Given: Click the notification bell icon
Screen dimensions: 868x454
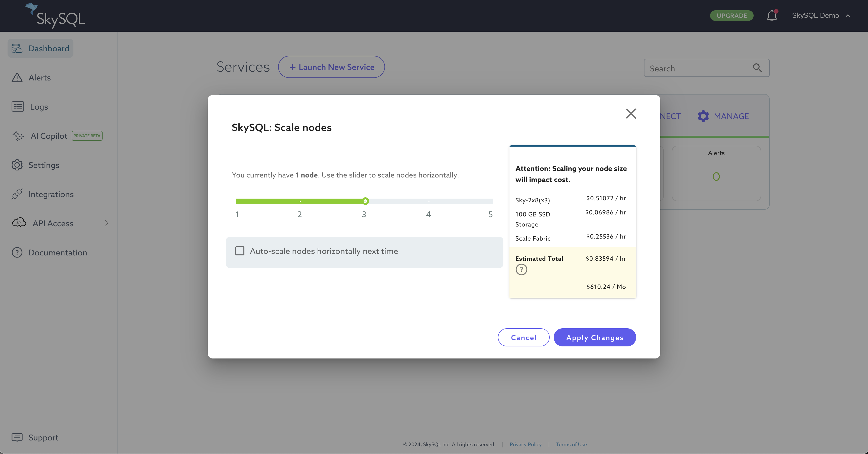Looking at the screenshot, I should tap(772, 16).
